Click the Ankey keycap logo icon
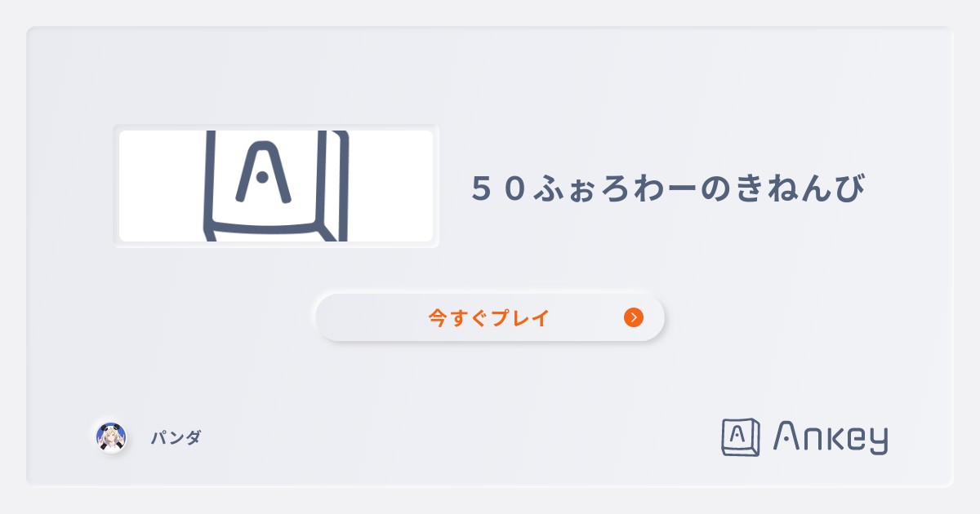The width and height of the screenshot is (980, 514). [x=742, y=437]
